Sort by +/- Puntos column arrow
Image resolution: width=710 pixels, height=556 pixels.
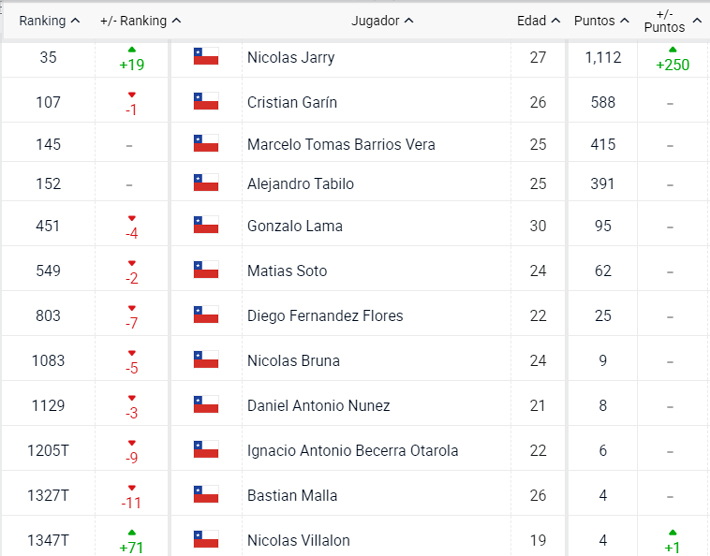click(697, 21)
